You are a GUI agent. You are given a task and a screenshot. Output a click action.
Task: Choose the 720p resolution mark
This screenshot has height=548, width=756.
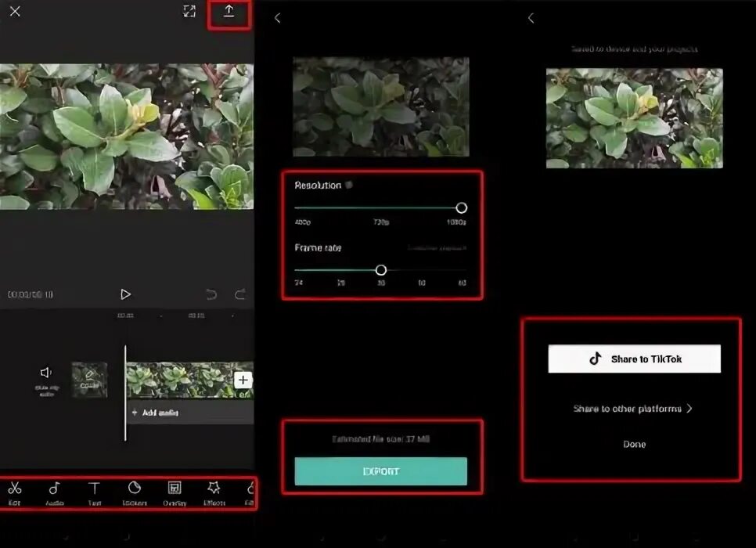(x=381, y=222)
